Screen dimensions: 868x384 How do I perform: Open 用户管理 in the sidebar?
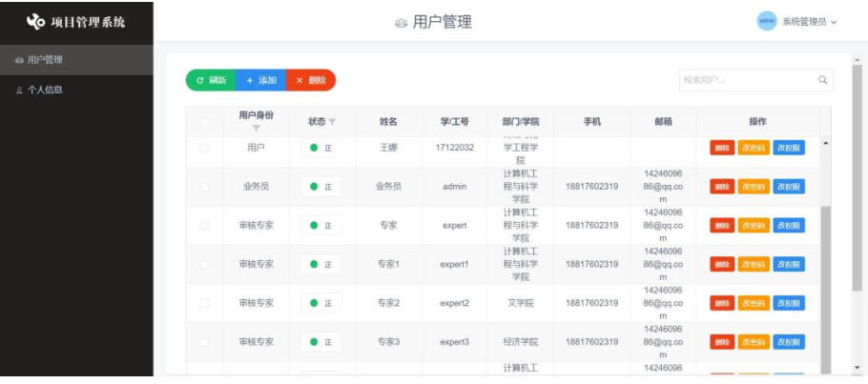click(76, 60)
